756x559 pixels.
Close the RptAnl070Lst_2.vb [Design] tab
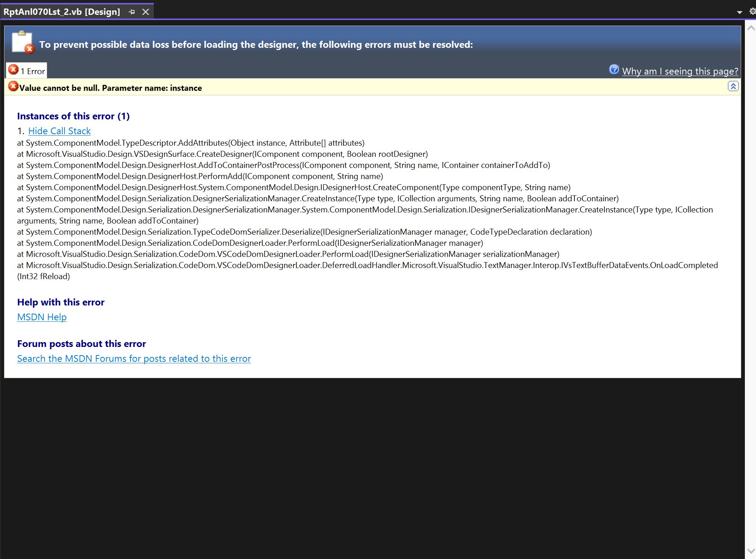(146, 12)
